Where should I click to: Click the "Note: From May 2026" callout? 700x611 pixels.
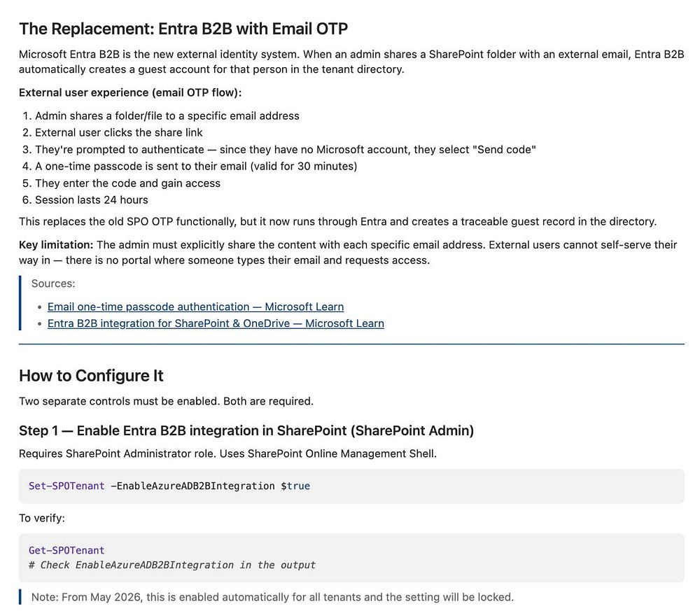point(272,597)
